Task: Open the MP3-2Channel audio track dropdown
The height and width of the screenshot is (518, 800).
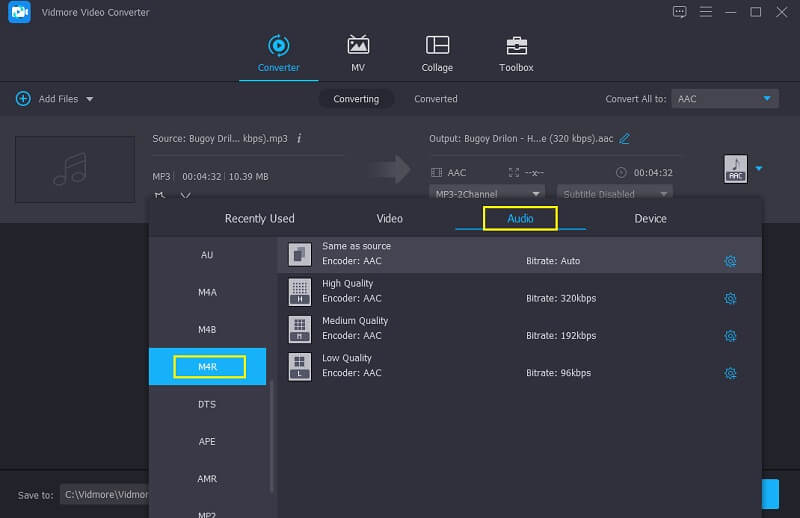Action: (487, 193)
